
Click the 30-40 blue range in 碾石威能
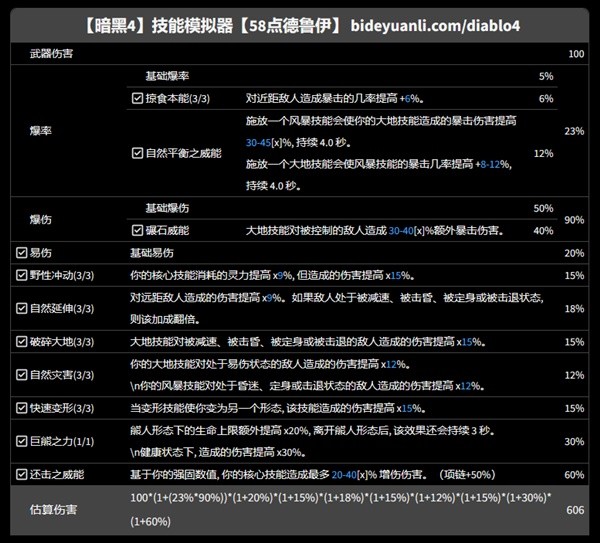[401, 231]
